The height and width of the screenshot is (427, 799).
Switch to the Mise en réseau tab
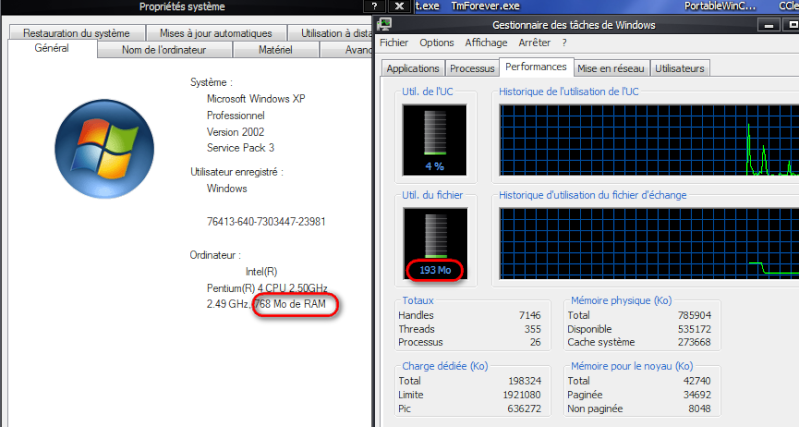click(611, 68)
